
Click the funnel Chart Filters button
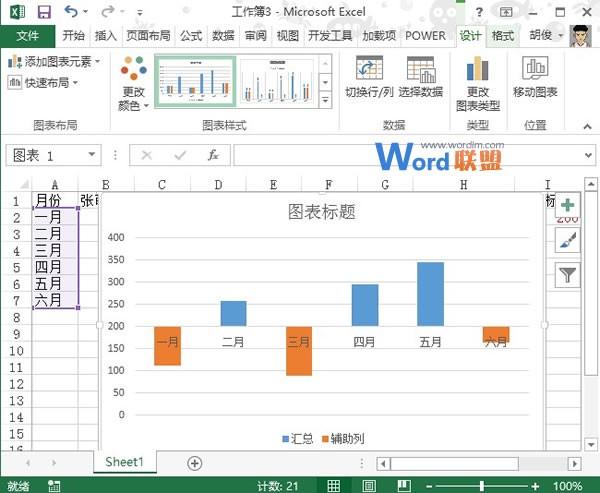(x=567, y=275)
